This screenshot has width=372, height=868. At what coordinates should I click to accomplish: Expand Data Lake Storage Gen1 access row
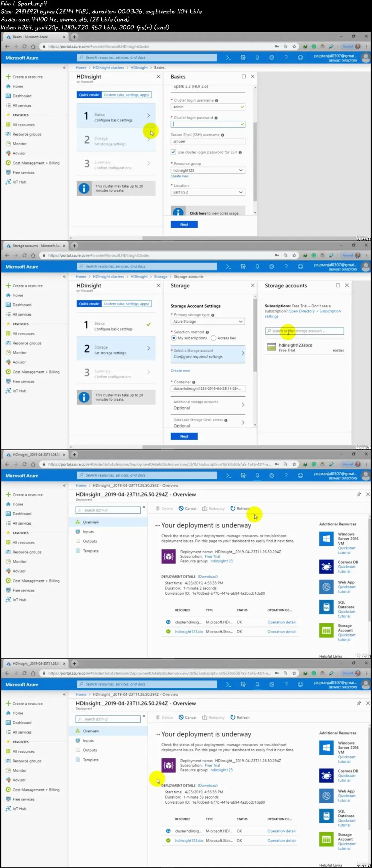(208, 423)
